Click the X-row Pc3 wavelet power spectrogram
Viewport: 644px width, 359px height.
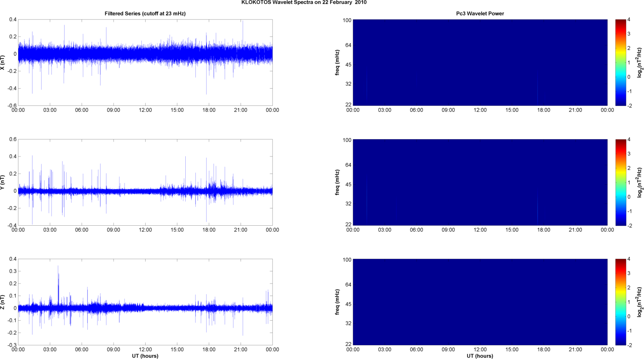480,62
